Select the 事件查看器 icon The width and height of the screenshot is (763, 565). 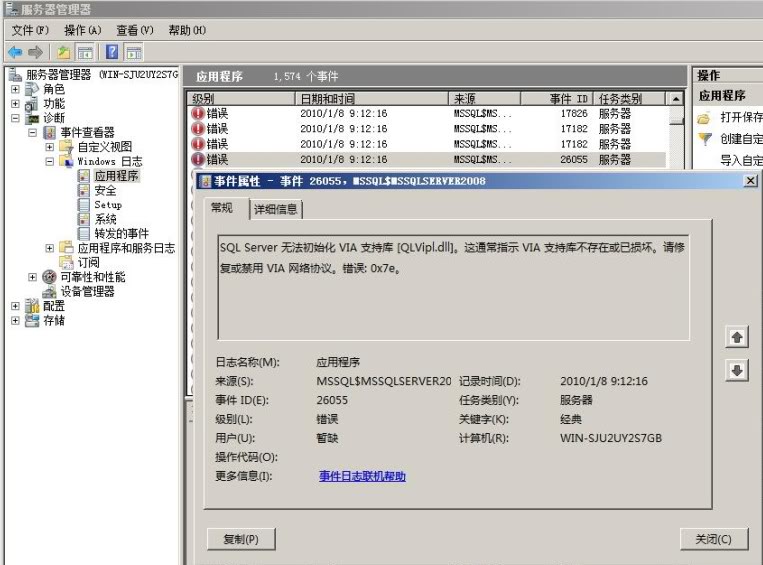[x=49, y=132]
